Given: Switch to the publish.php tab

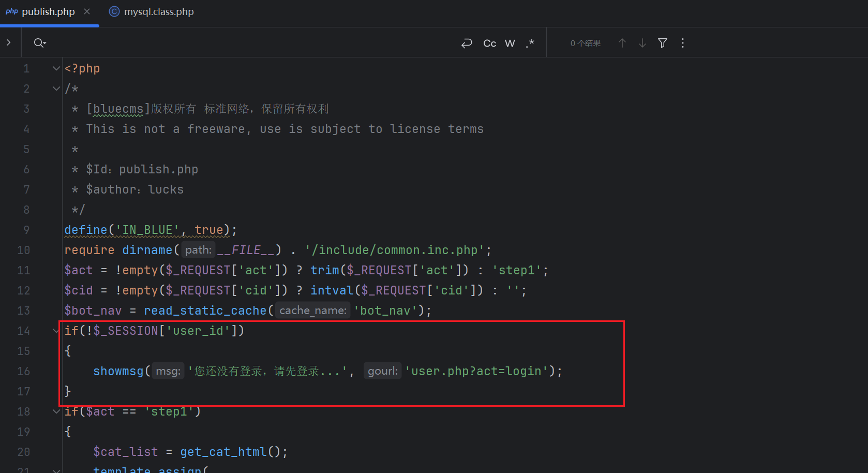Looking at the screenshot, I should coord(48,11).
